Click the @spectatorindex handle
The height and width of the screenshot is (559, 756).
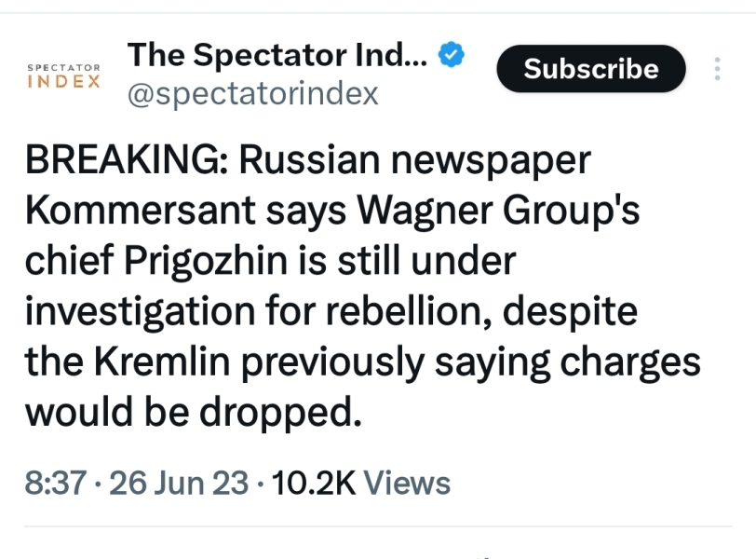point(252,93)
